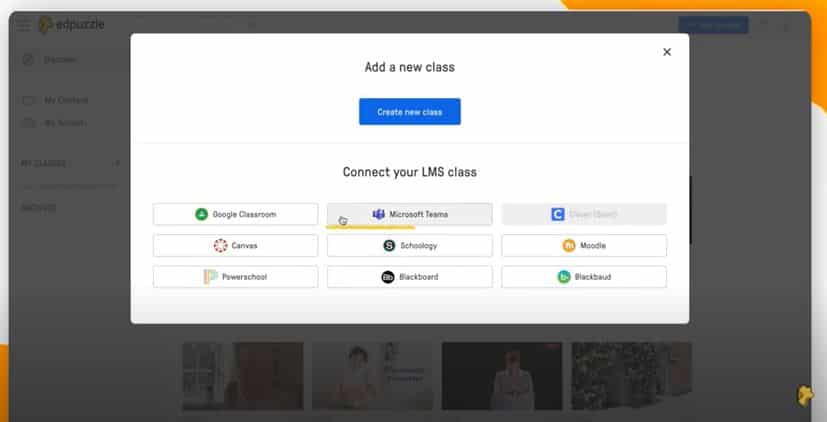
Task: Open the first video thumbnail behind the dialog
Action: pos(243,376)
